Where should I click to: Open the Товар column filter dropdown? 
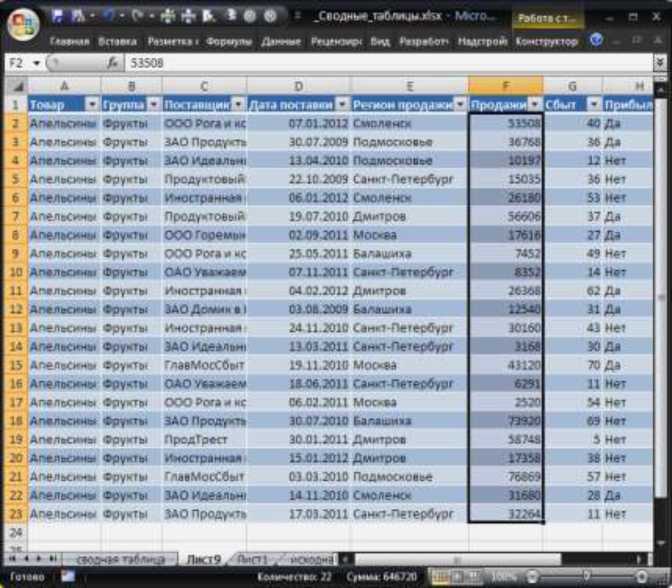pos(92,104)
